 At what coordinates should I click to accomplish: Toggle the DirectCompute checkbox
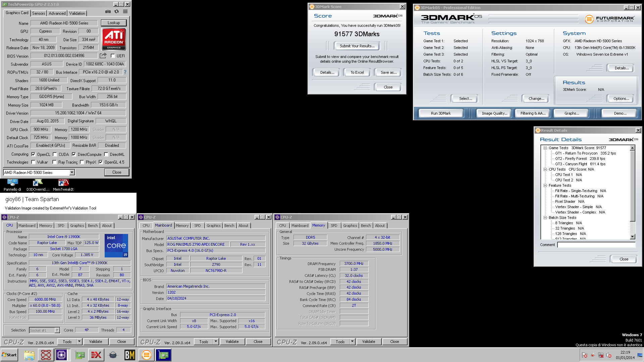[x=74, y=155]
